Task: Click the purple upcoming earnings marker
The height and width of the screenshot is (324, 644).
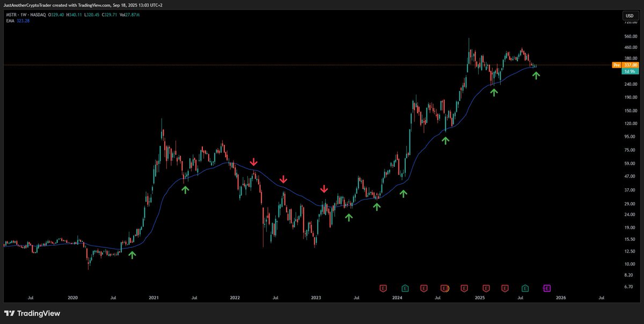Action: (x=547, y=288)
